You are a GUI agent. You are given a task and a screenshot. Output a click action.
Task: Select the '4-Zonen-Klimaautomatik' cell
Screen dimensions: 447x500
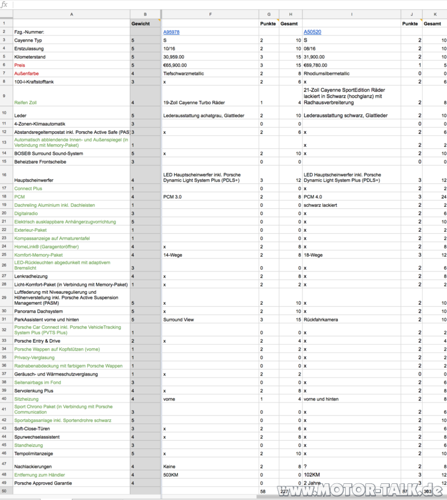click(71, 124)
